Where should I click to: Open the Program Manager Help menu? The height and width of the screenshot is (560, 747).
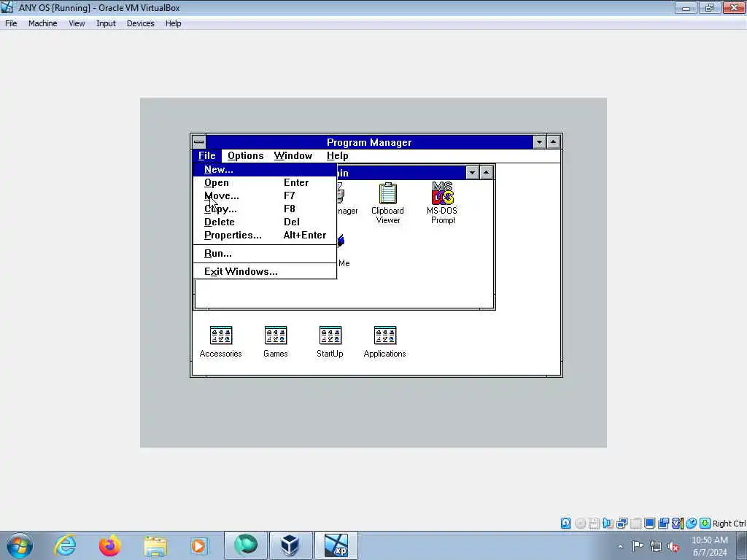coord(337,156)
